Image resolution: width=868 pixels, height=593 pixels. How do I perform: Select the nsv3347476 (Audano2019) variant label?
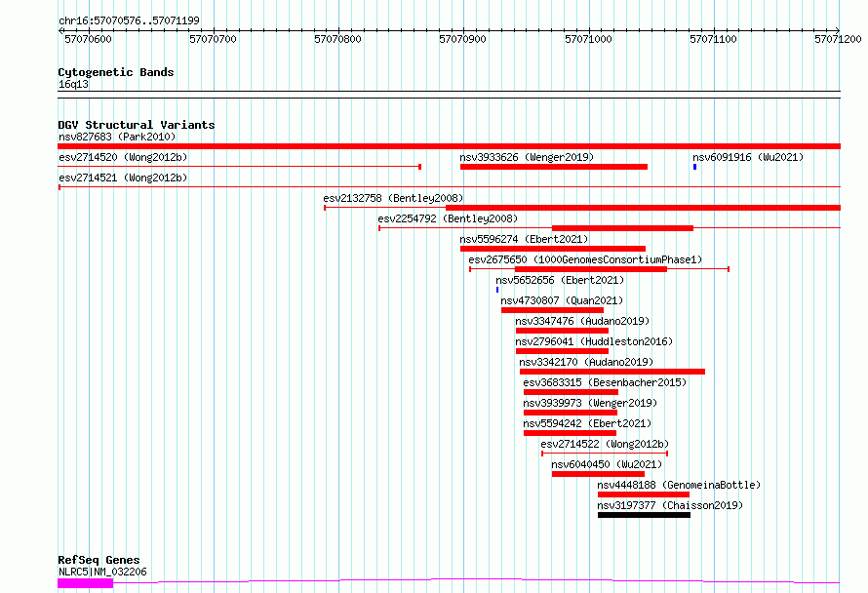[x=582, y=321]
